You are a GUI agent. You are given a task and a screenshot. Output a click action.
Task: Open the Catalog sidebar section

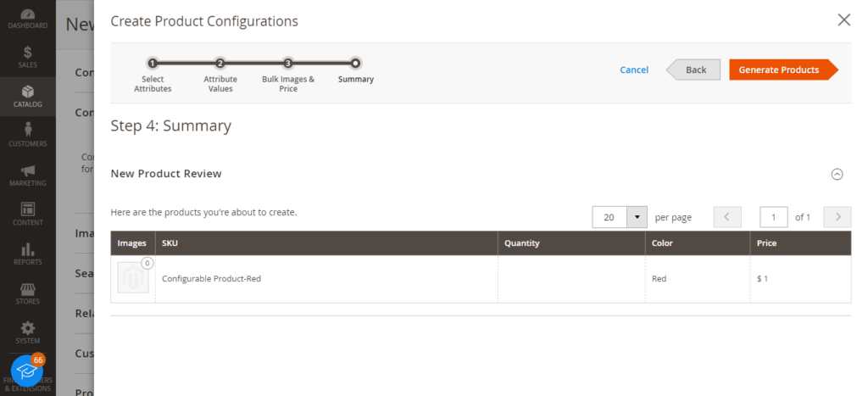coord(28,97)
